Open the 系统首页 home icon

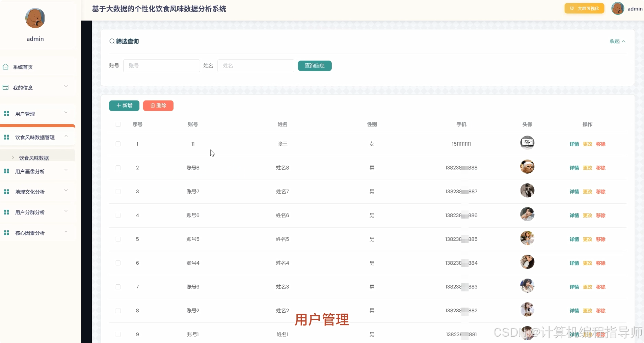[x=5, y=67]
